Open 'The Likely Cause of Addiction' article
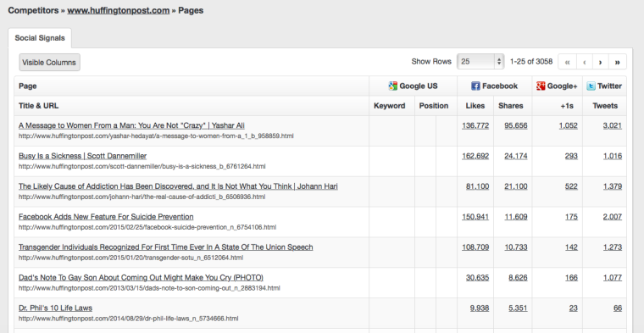 pyautogui.click(x=178, y=186)
